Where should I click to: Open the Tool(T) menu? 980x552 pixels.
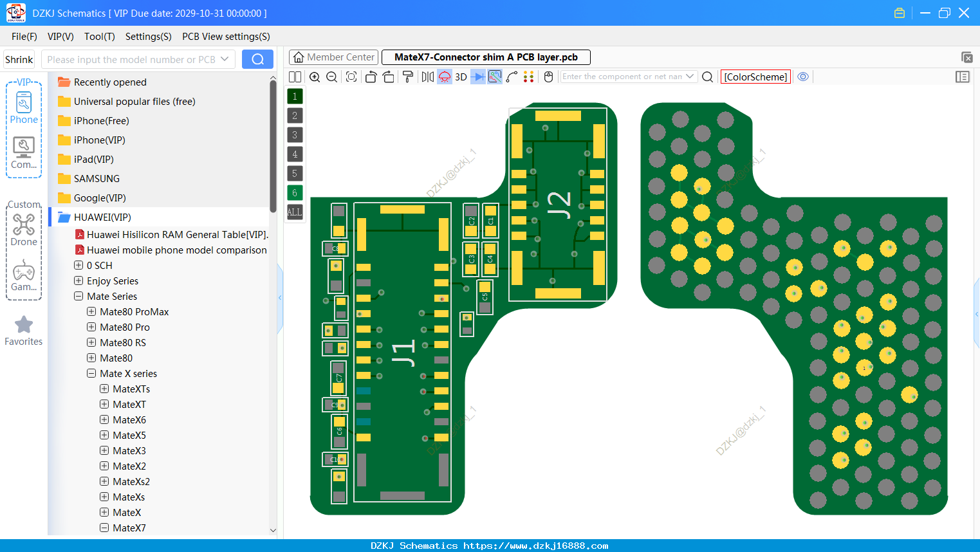[x=100, y=37]
